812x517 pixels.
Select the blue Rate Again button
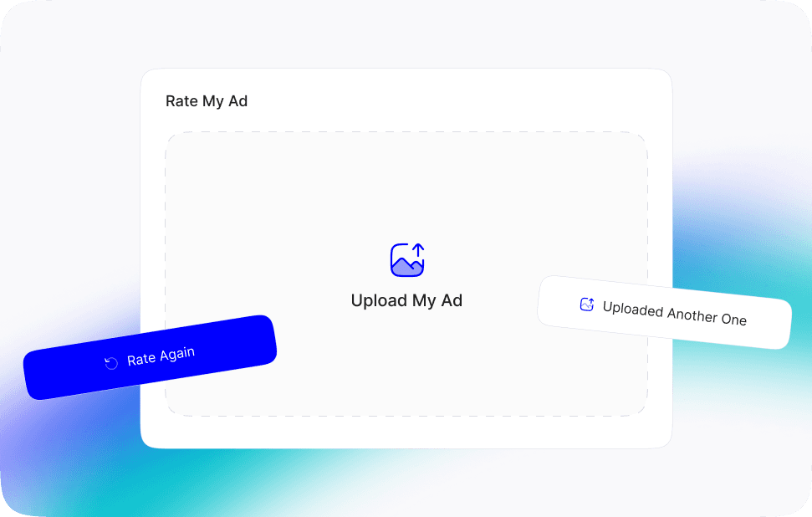[x=151, y=357]
